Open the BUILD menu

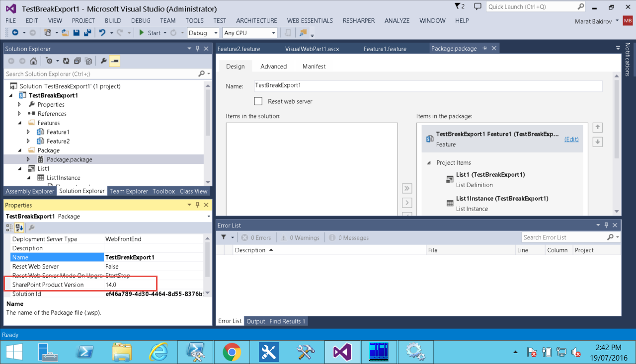(x=113, y=21)
